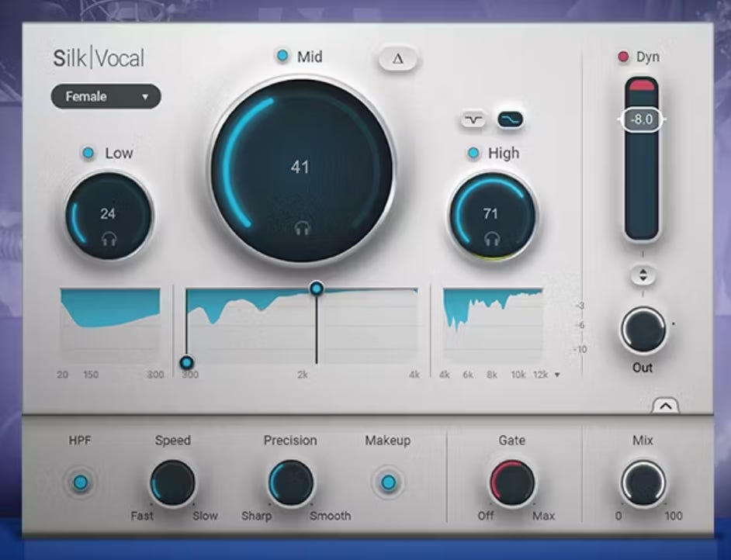Click the "Mix" label
Viewport: 731px width, 560px height.
point(643,441)
